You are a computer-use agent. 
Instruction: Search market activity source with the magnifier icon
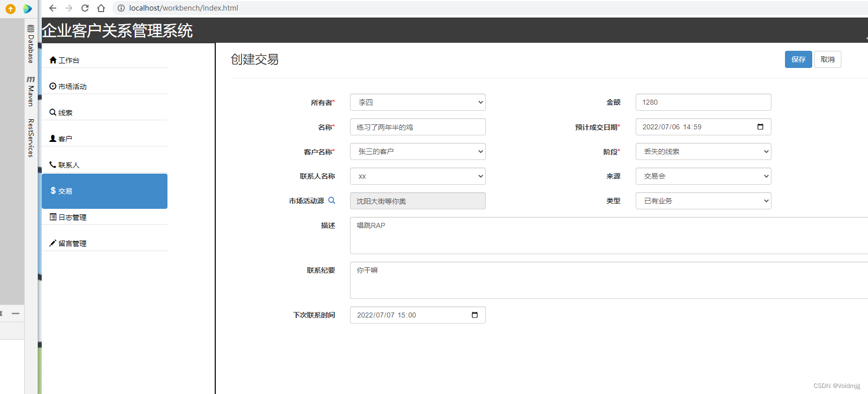coord(332,200)
